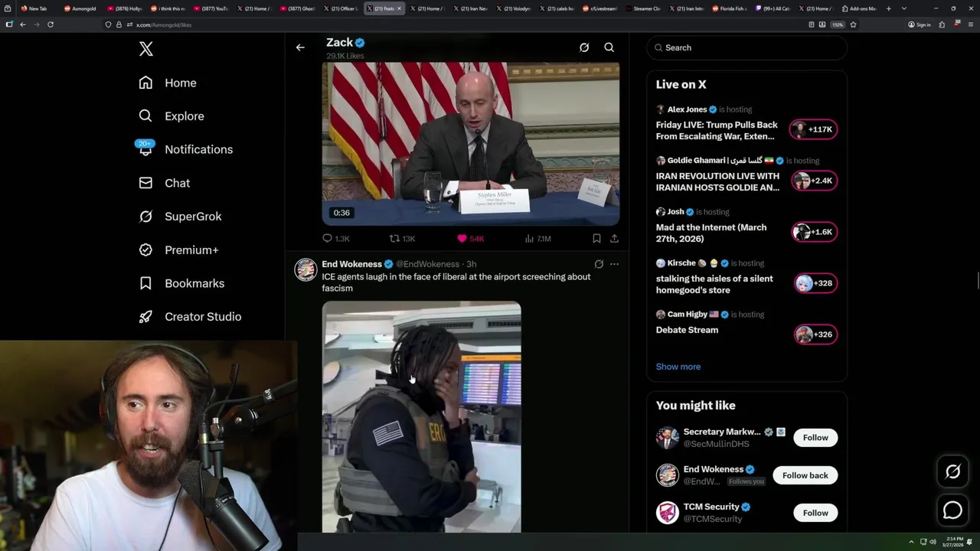Join Kirsche's live with +328 listeners

click(815, 283)
